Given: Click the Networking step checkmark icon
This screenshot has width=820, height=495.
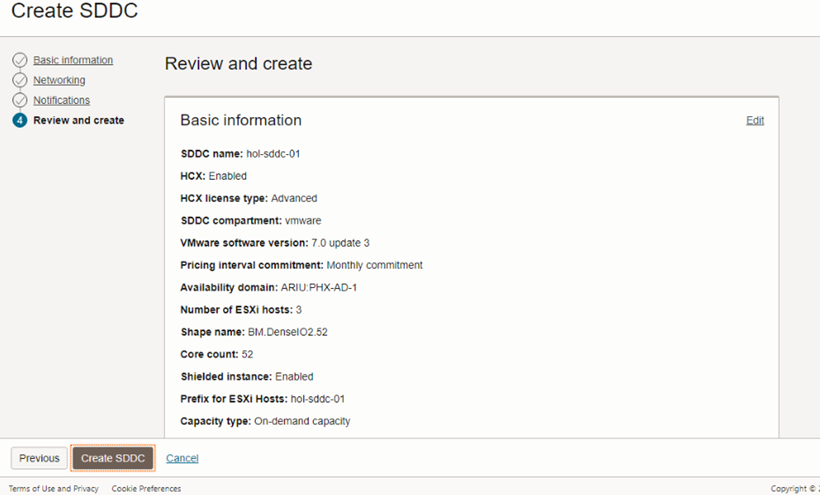Looking at the screenshot, I should [20, 80].
